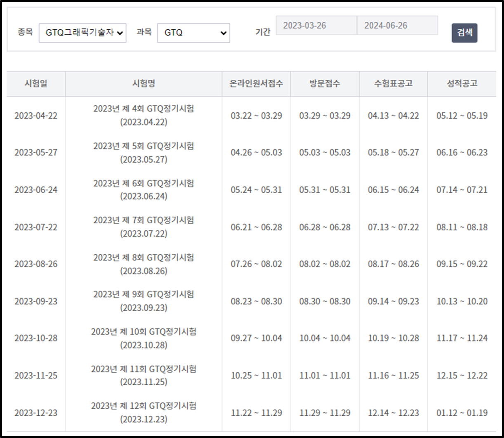The image size is (504, 438).
Task: Click the 2023년 제 10회 GTQ정기시험 entry
Action: (143, 339)
